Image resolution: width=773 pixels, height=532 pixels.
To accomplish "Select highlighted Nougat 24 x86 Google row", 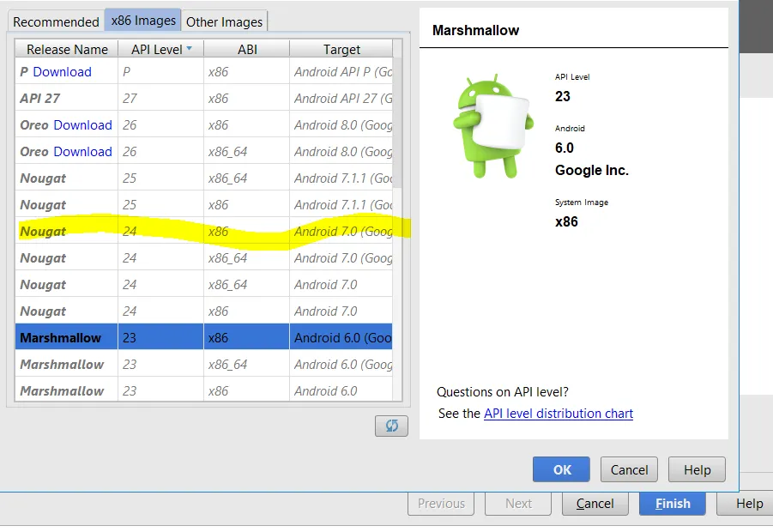I will pos(204,232).
